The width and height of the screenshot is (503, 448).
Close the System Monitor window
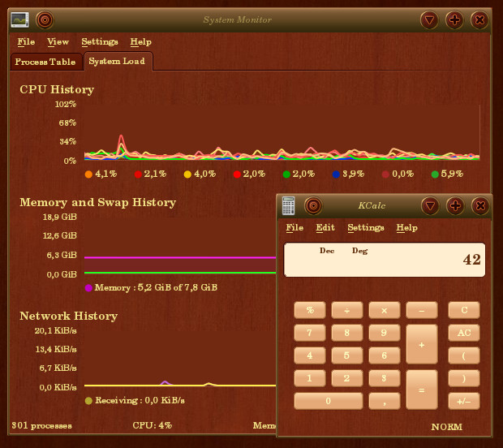479,20
